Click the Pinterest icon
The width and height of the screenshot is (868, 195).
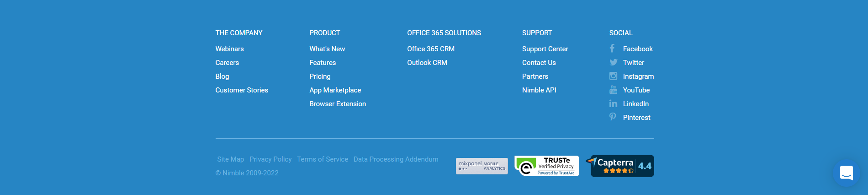[x=613, y=117]
